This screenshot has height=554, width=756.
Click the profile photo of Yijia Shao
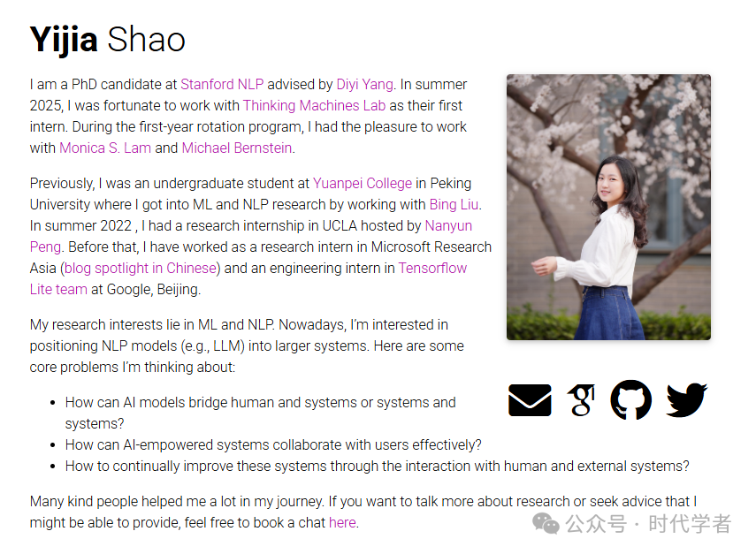pyautogui.click(x=608, y=208)
